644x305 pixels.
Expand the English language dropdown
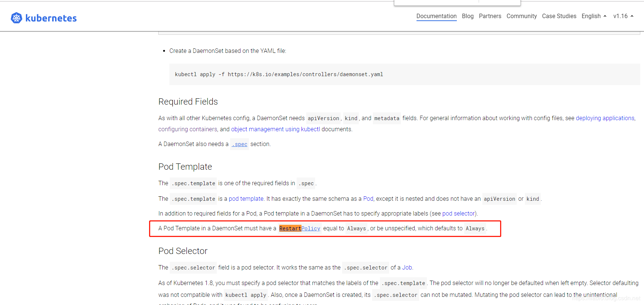coord(594,16)
